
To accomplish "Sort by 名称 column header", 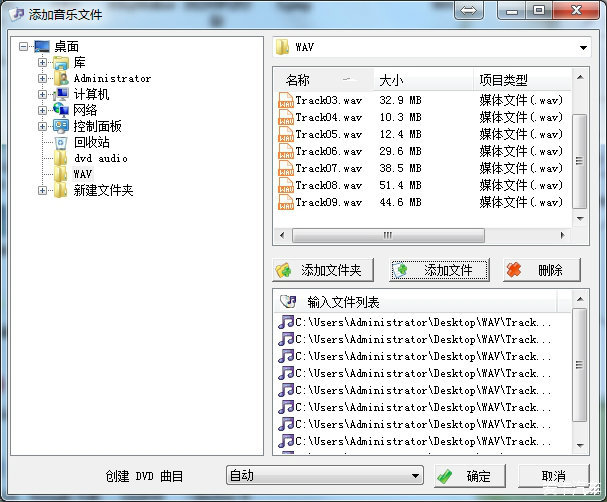I will pyautogui.click(x=324, y=80).
